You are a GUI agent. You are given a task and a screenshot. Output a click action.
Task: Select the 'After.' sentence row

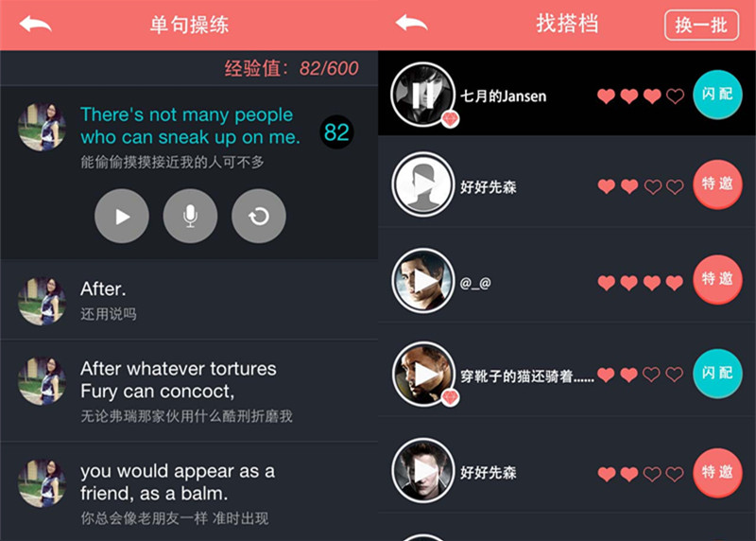tap(189, 300)
